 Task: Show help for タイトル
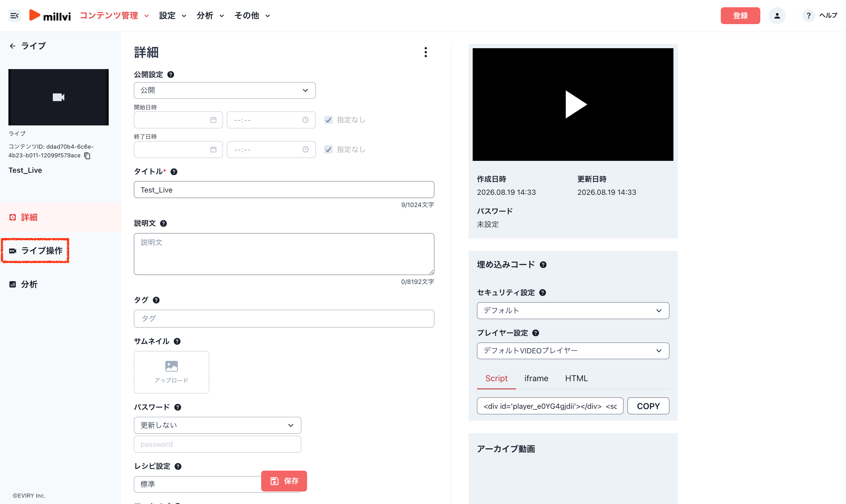pyautogui.click(x=174, y=172)
